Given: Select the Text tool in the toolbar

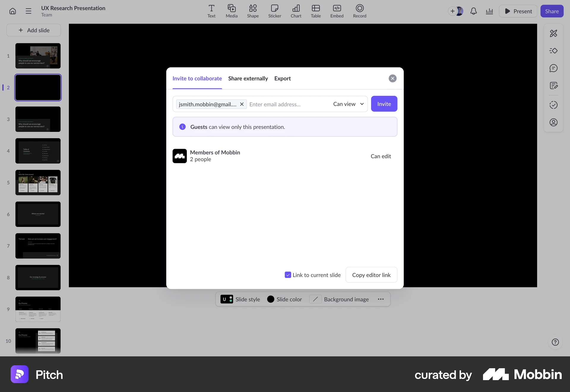Looking at the screenshot, I should [x=211, y=11].
